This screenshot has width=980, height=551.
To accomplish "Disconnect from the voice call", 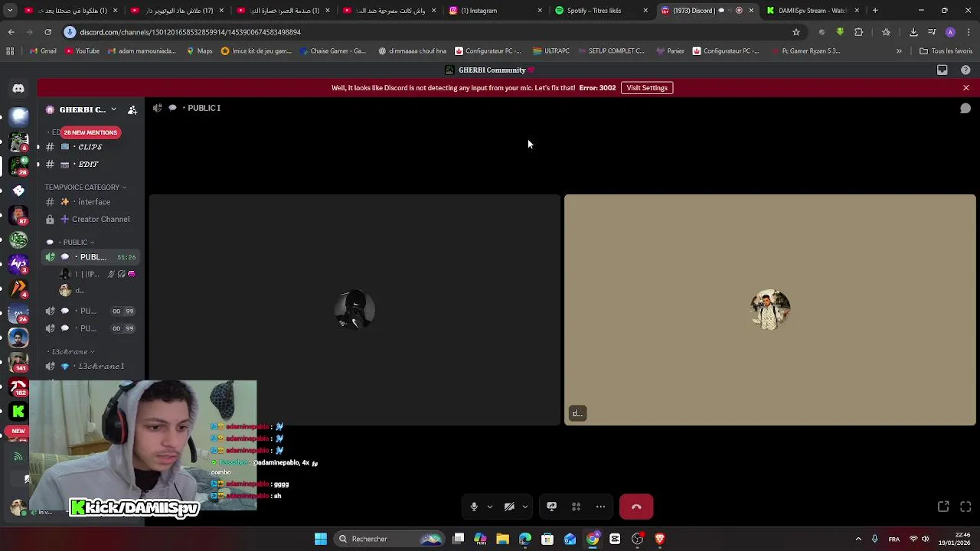I will tap(636, 507).
